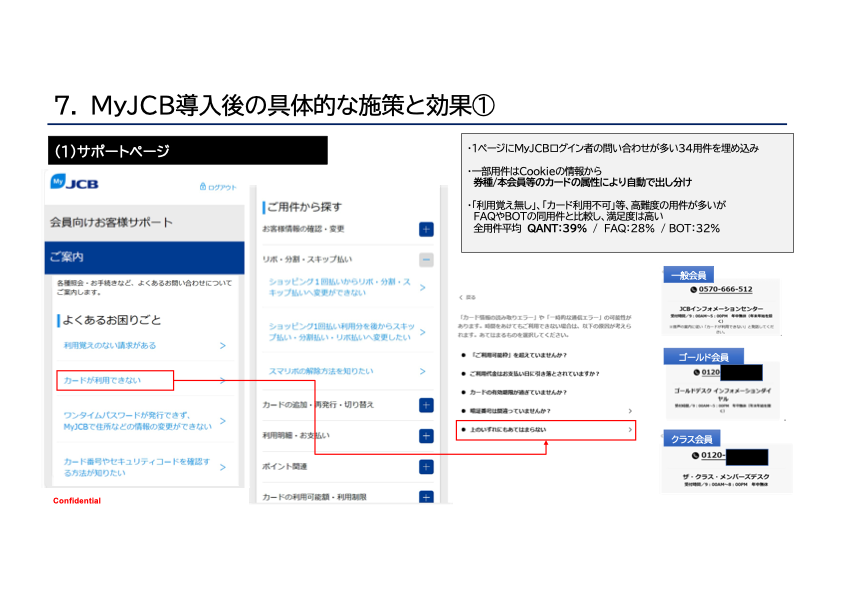Click chevron beside 上のいずれにもあてはまらない
Image resolution: width=842 pixels, height=595 pixels.
click(630, 430)
